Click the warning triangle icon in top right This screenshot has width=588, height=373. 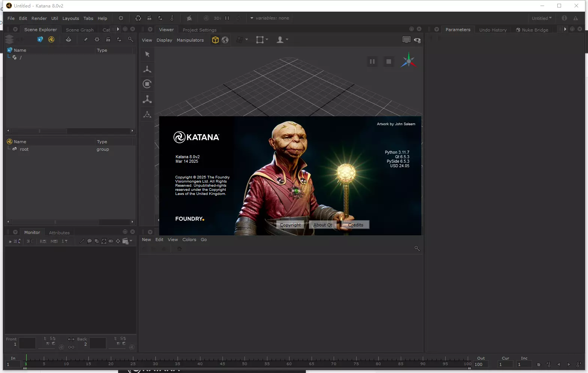576,18
